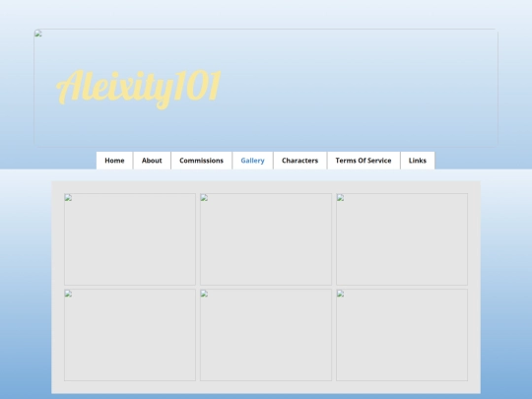Image resolution: width=532 pixels, height=399 pixels.
Task: Open last gallery thumbnail in top row
Action: pos(402,239)
